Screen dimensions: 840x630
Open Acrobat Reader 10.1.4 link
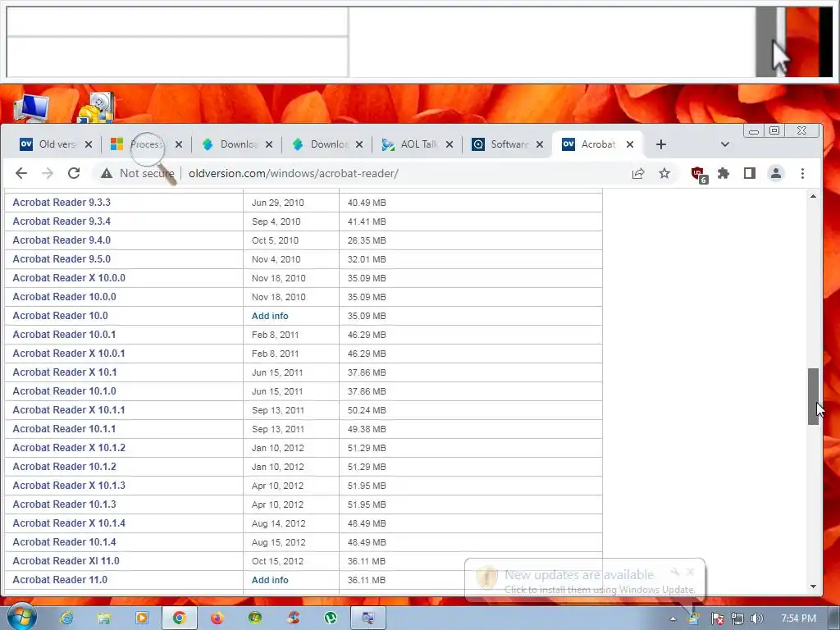(64, 541)
